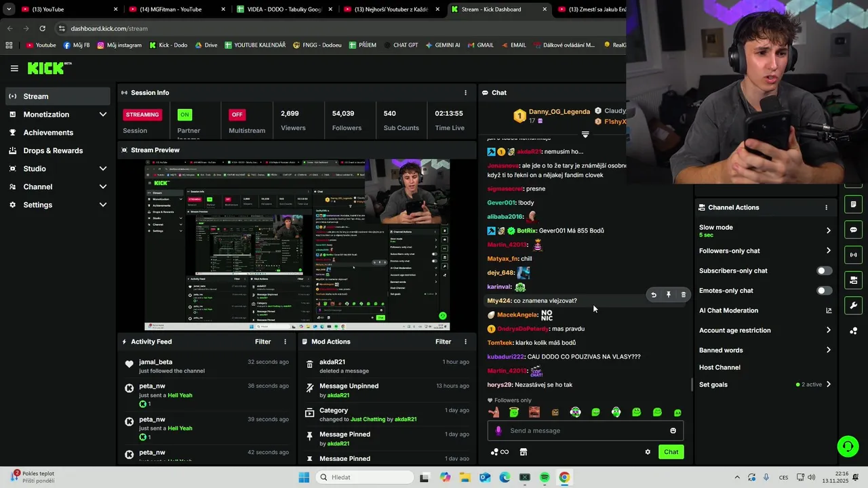Open Banned words chevron
The image size is (868, 488).
(x=828, y=350)
